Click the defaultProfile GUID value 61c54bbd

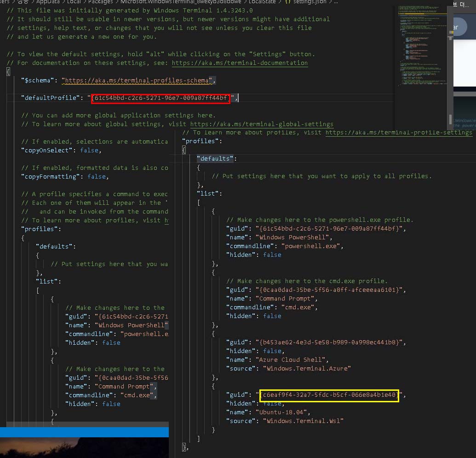click(x=161, y=98)
